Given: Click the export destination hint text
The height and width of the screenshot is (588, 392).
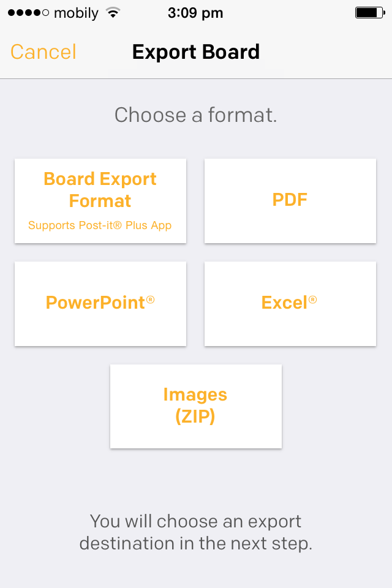Looking at the screenshot, I should point(196,532).
